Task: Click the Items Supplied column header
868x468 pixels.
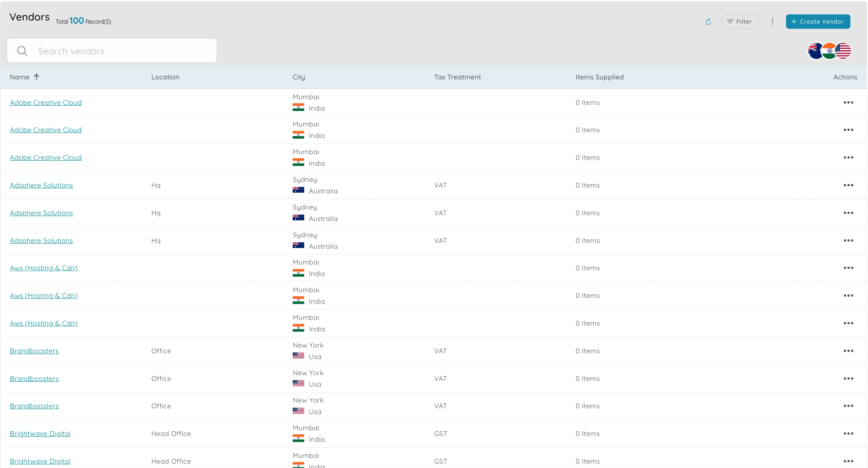Action: pos(599,77)
